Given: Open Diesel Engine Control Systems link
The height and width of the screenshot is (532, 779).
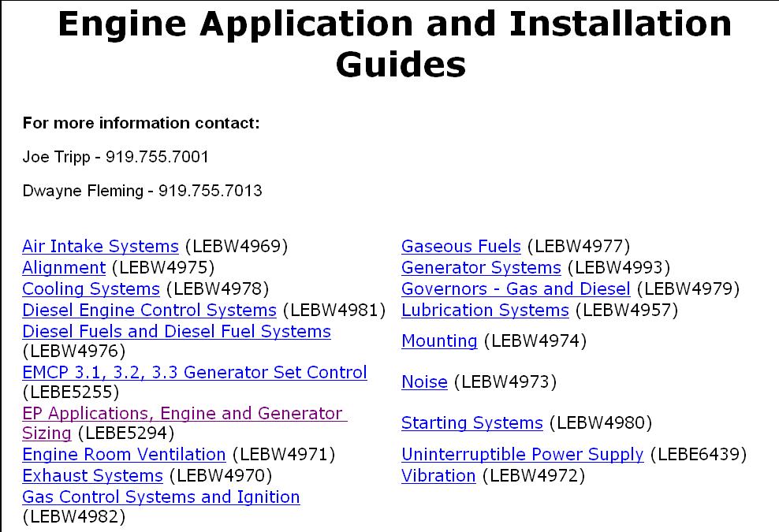Looking at the screenshot, I should coord(149,311).
